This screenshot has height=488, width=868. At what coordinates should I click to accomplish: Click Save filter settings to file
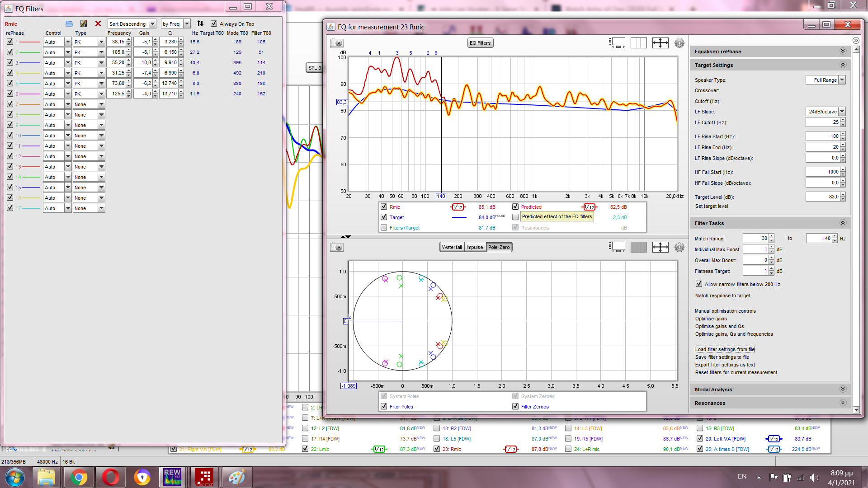pos(722,357)
